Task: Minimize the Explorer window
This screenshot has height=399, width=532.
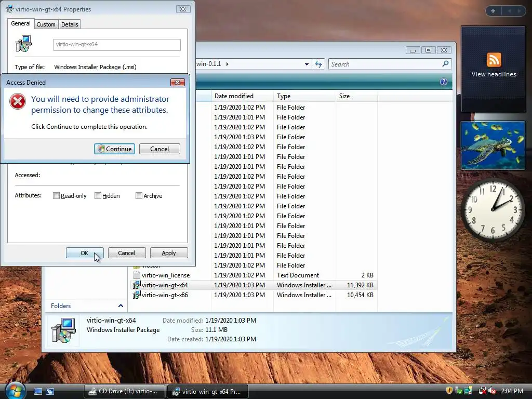Action: tap(413, 50)
